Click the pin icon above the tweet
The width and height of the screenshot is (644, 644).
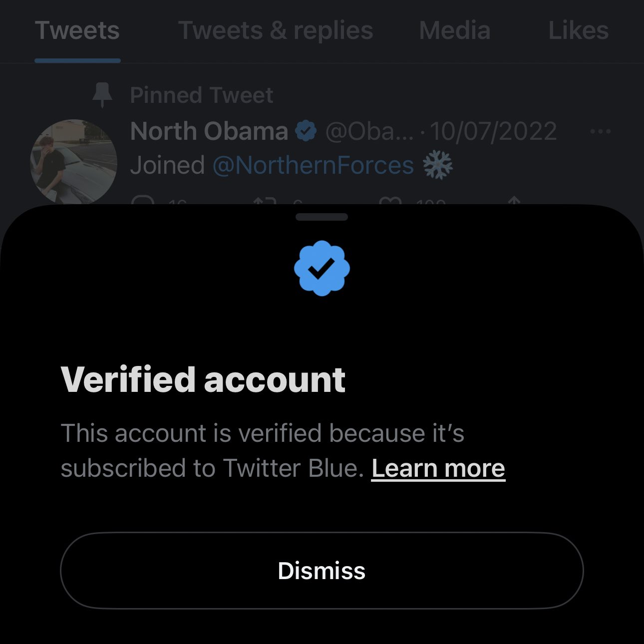click(x=102, y=95)
